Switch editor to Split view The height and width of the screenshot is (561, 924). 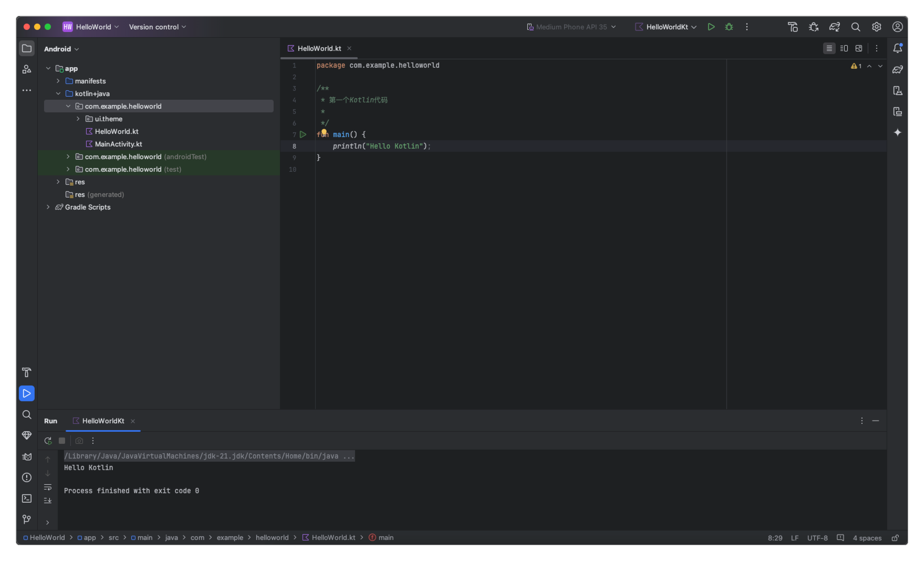pos(844,48)
